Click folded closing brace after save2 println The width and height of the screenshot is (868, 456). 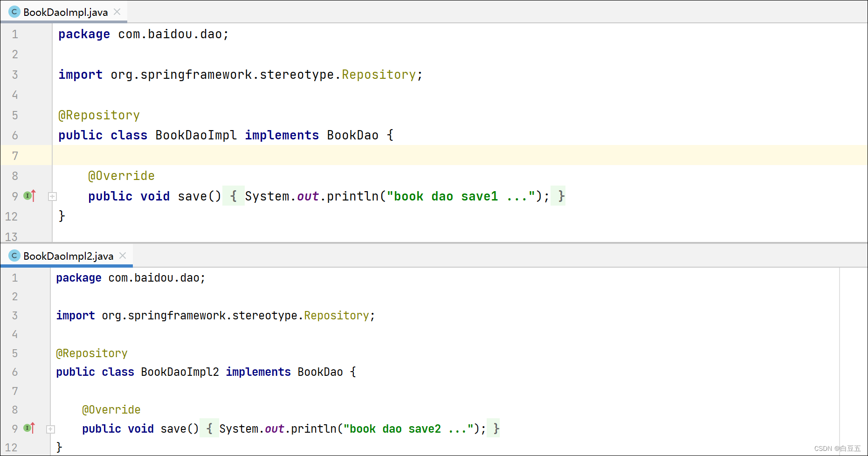(x=496, y=429)
